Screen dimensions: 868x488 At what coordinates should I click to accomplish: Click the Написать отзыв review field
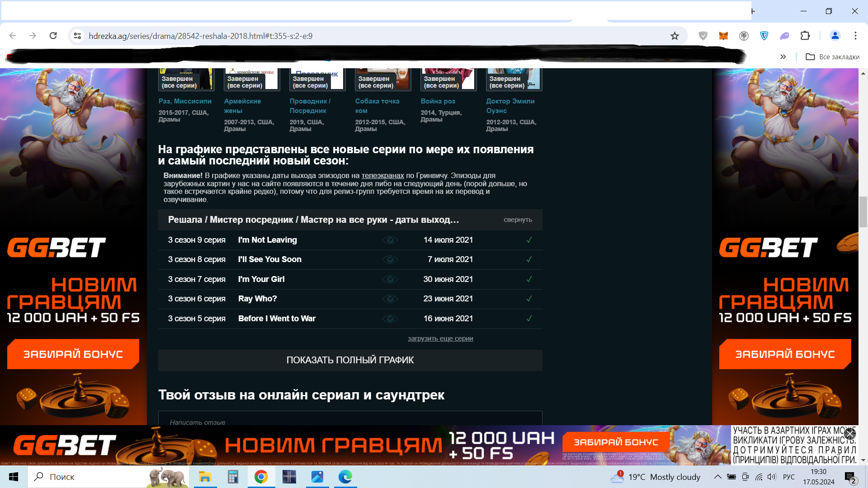tap(271, 422)
